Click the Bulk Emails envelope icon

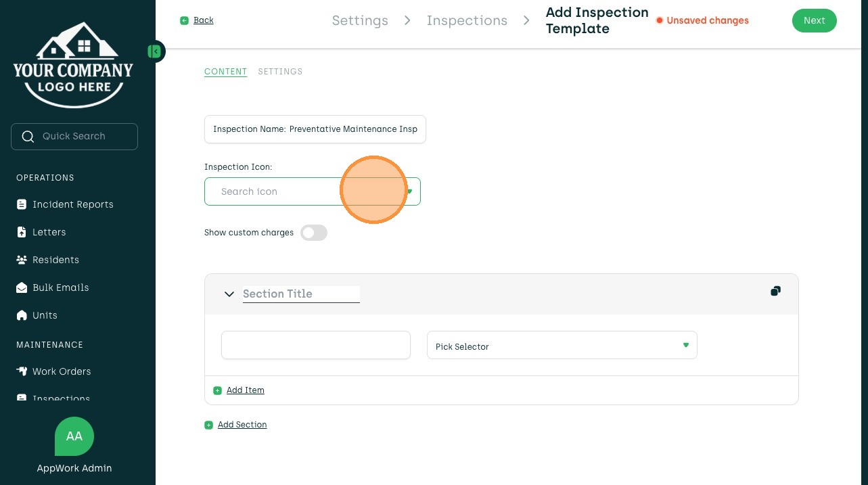[22, 287]
